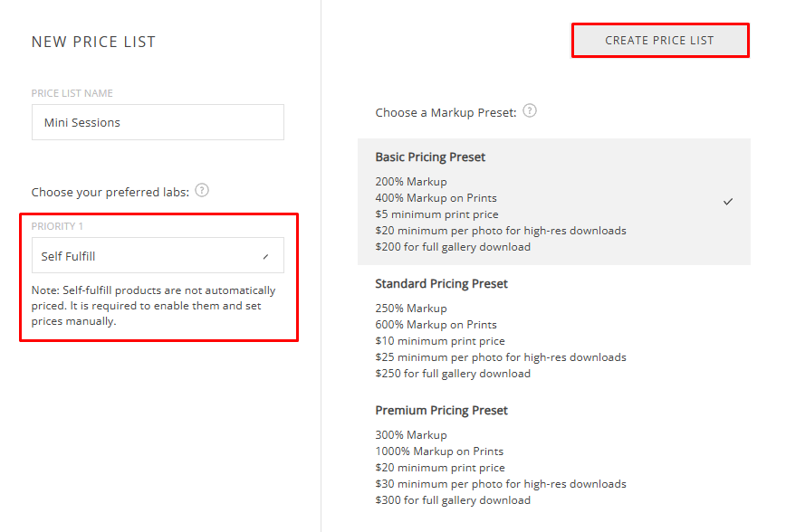The width and height of the screenshot is (786, 532).
Task: Click the $10 minimum print price line
Action: click(440, 341)
